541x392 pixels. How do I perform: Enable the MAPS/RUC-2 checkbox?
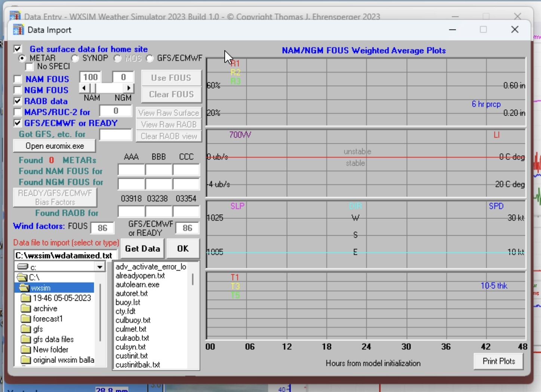[x=18, y=112]
